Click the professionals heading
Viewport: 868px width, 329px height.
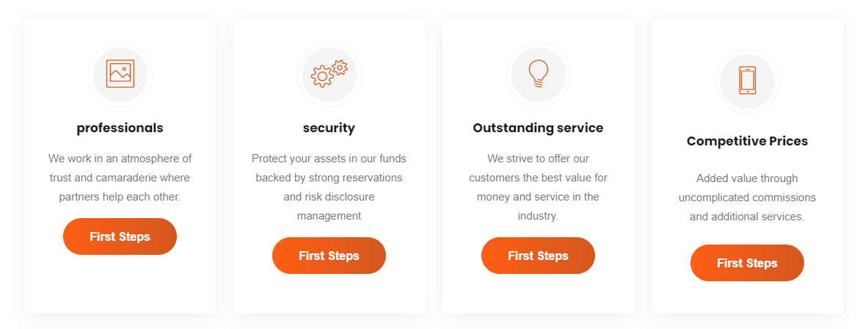[120, 128]
